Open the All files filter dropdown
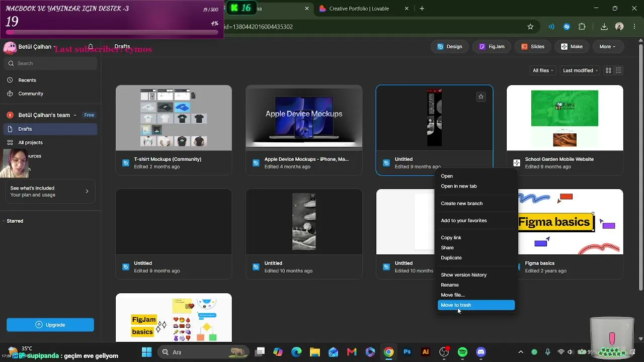Screen dimensions: 644x362 point(543,70)
